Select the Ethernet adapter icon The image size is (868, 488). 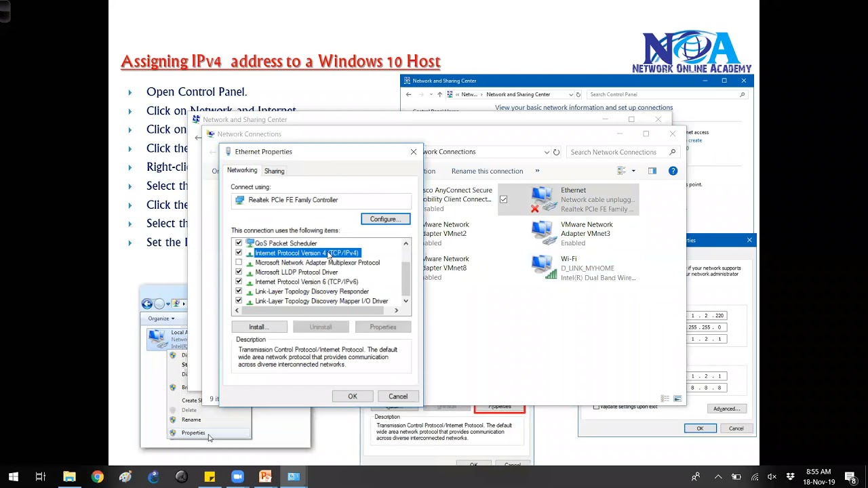(x=544, y=199)
